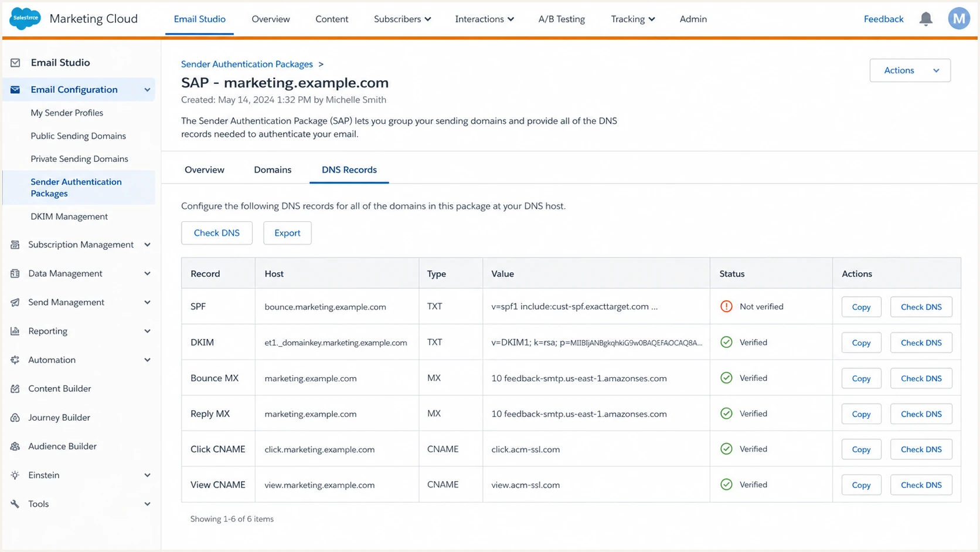
Task: Click the Click CNAME verified checkmark icon
Action: click(x=726, y=449)
